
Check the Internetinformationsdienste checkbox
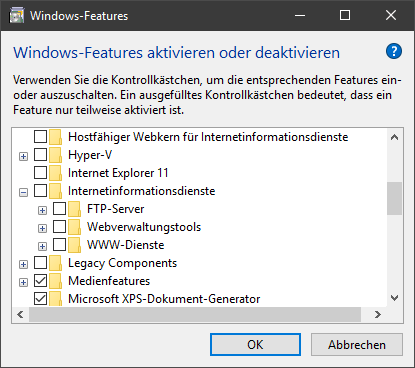coord(40,191)
